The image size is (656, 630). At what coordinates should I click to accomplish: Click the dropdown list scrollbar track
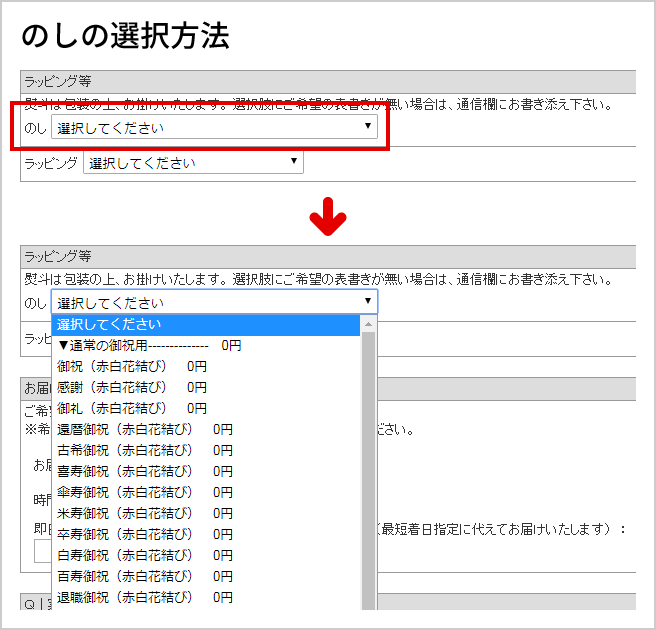[x=368, y=471]
